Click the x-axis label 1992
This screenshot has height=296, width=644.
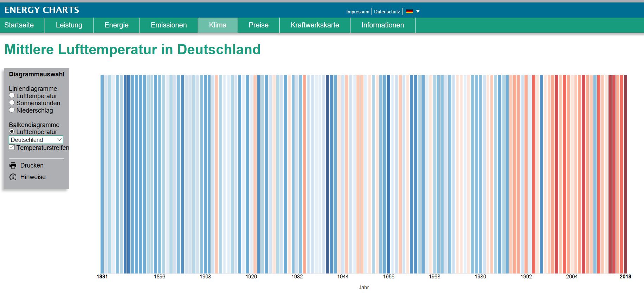tap(526, 277)
